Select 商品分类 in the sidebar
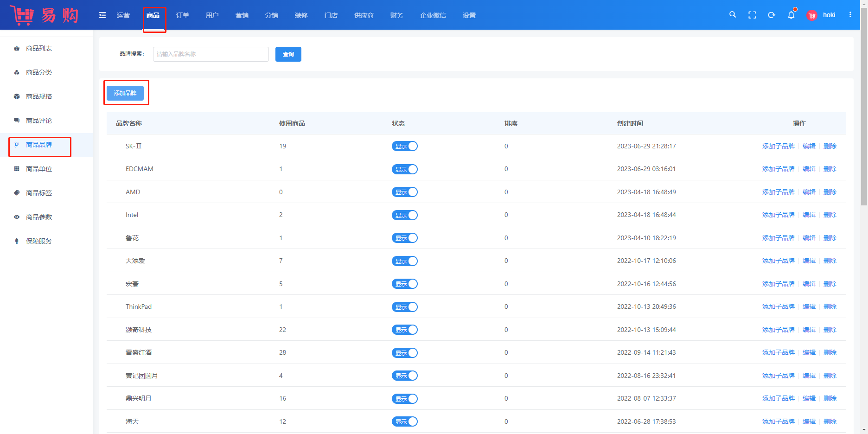Screen dimensions: 868x434 pyautogui.click(x=39, y=72)
